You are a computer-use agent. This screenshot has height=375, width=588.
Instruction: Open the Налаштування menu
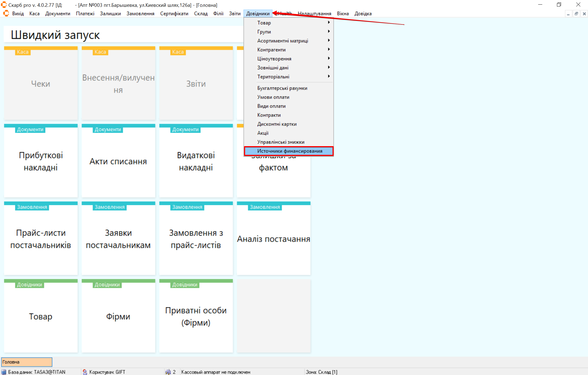[314, 14]
